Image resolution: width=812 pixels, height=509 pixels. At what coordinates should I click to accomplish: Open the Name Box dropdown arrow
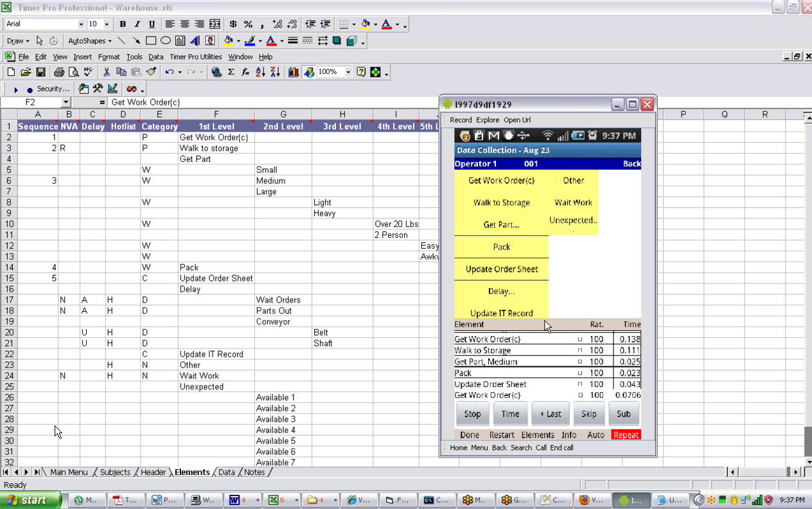pos(66,103)
